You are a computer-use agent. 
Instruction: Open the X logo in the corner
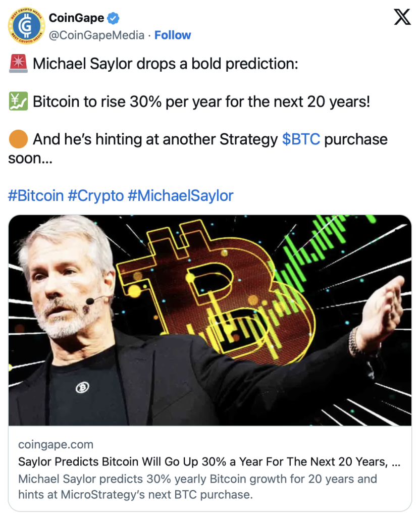402,17
